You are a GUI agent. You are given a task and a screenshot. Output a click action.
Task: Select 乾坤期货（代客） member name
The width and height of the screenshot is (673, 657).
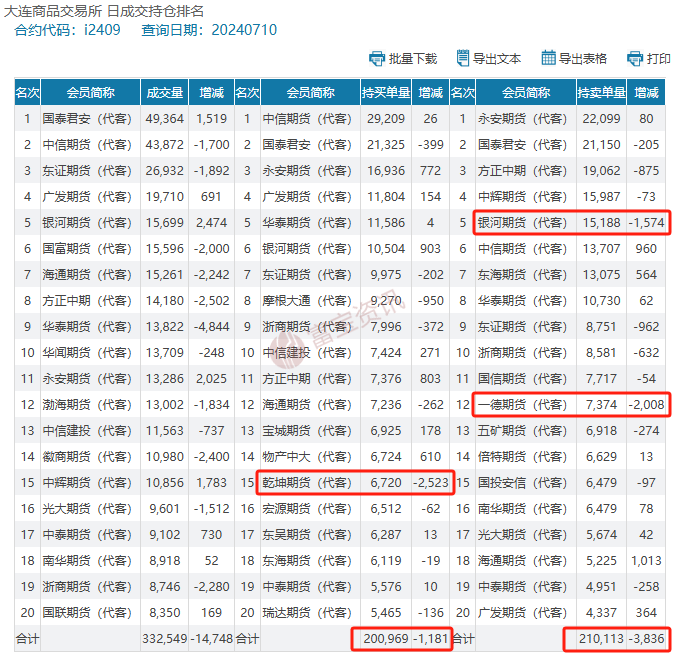click(x=307, y=483)
